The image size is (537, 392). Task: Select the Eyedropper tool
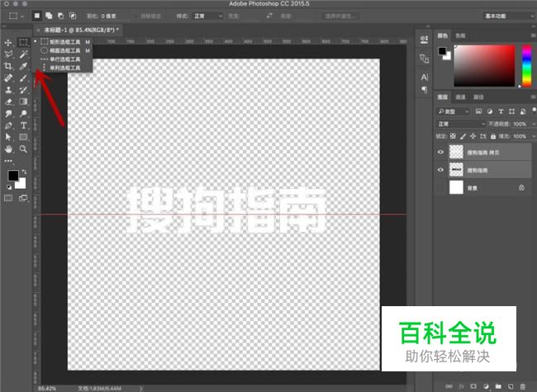point(23,66)
